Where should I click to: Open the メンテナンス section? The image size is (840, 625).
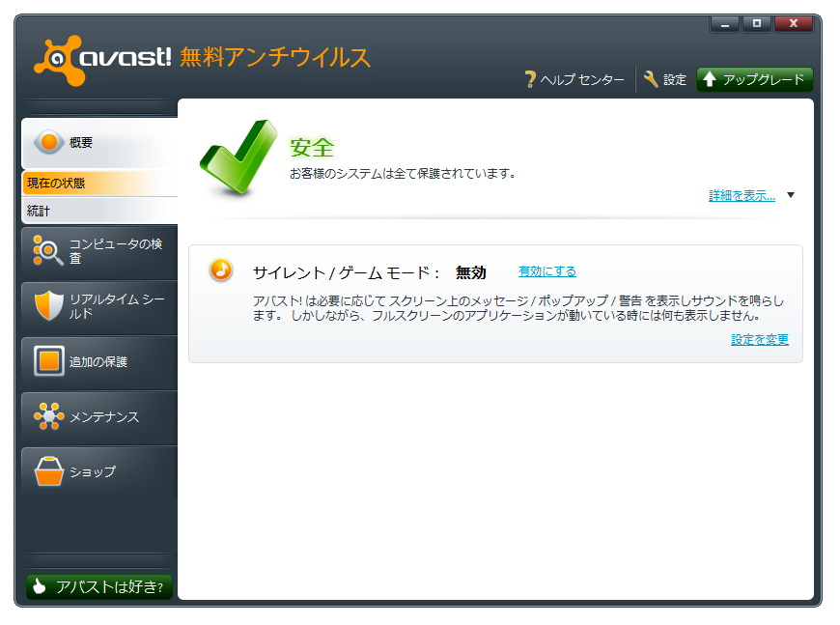99,417
